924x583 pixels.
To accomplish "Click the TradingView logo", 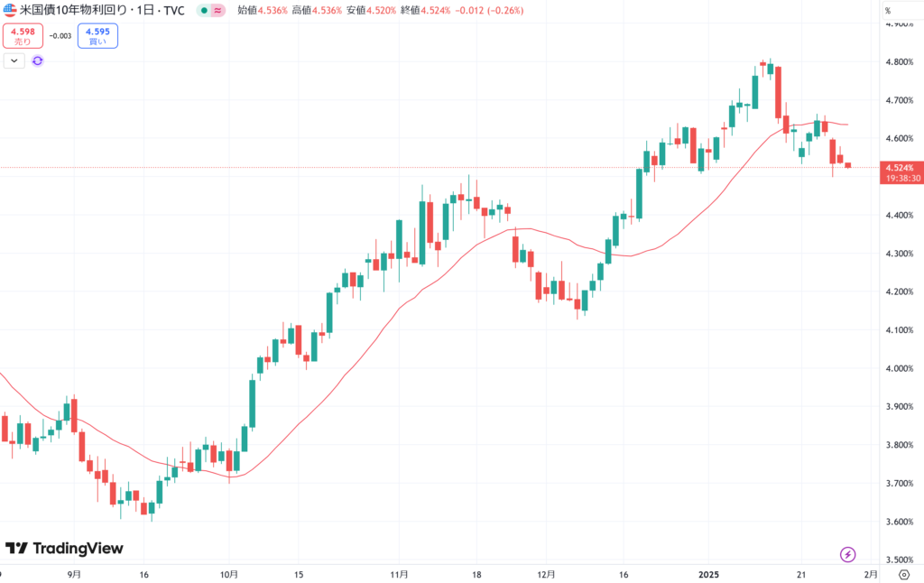I will point(64,549).
